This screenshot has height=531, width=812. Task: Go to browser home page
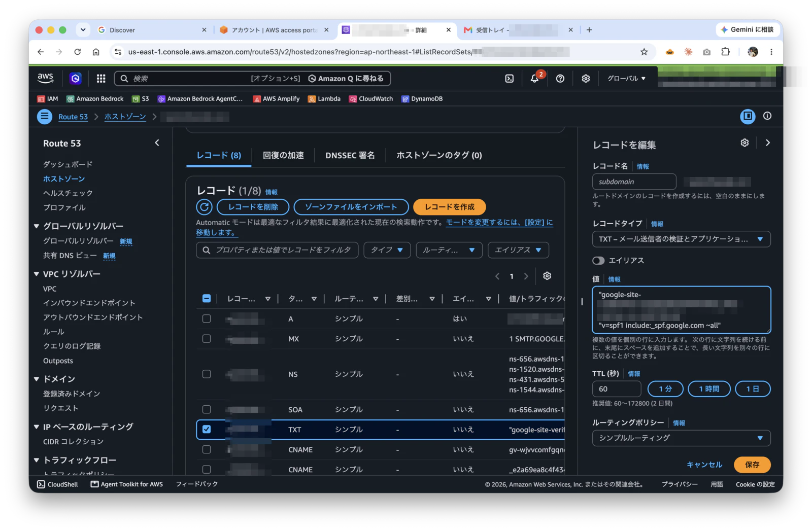click(x=96, y=52)
